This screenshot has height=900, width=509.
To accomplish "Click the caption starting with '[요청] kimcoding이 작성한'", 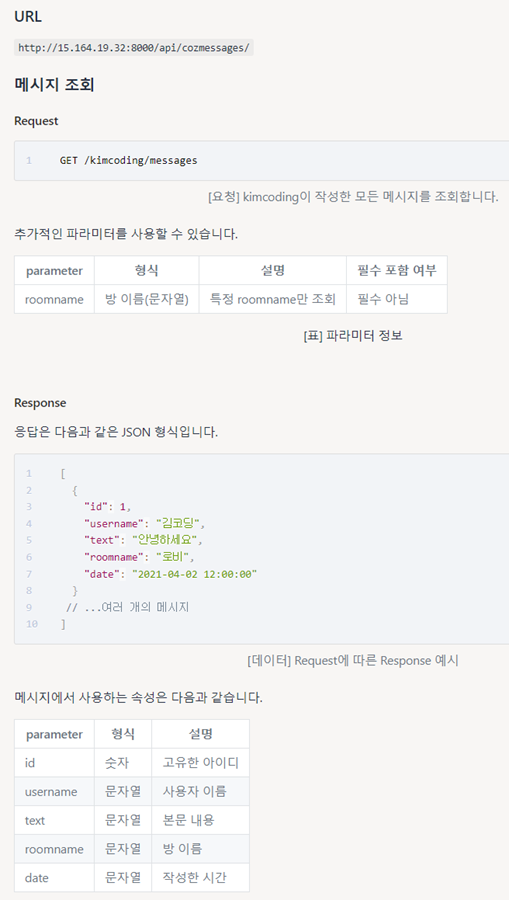I will point(353,197).
